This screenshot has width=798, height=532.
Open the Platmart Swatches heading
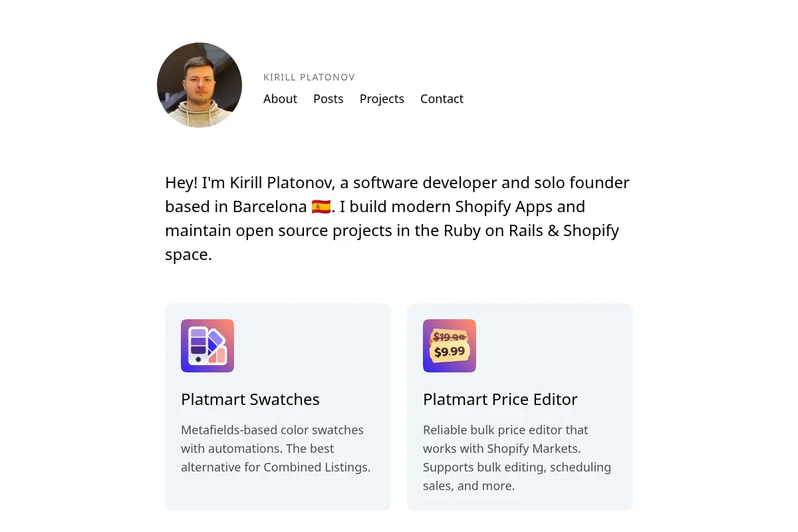(250, 399)
